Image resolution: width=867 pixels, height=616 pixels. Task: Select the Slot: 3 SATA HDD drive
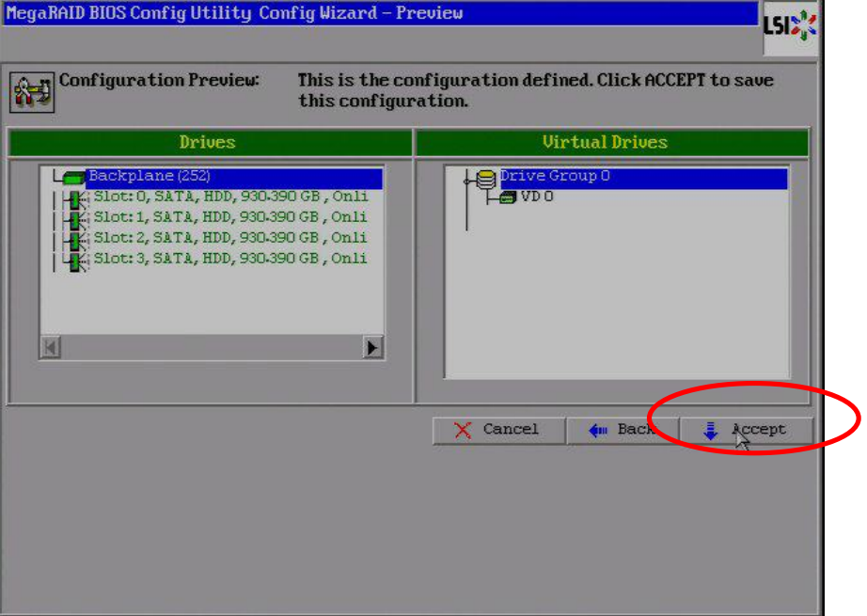coord(230,259)
